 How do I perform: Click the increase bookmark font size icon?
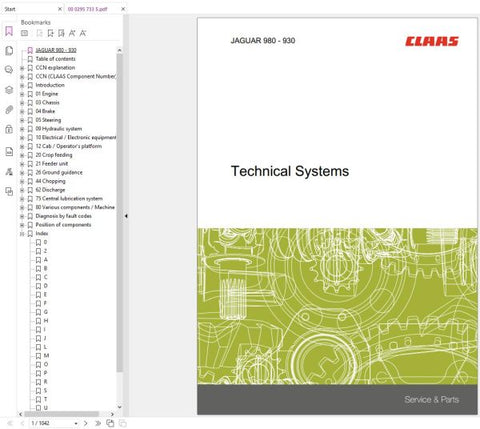[x=72, y=33]
